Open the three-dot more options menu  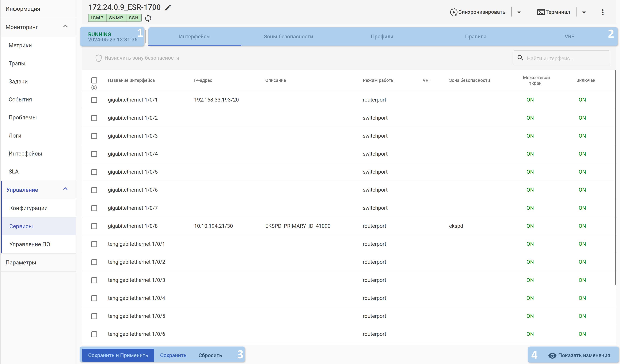(603, 12)
